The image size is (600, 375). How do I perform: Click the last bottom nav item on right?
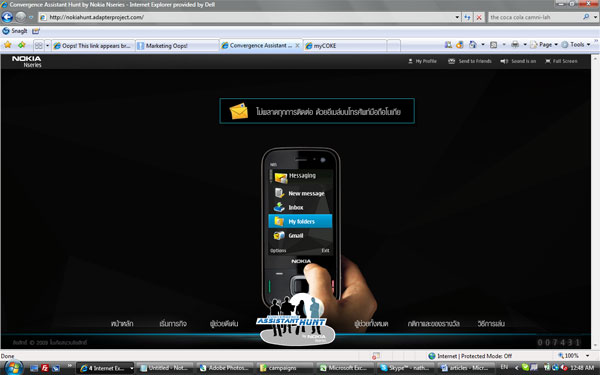coord(491,324)
